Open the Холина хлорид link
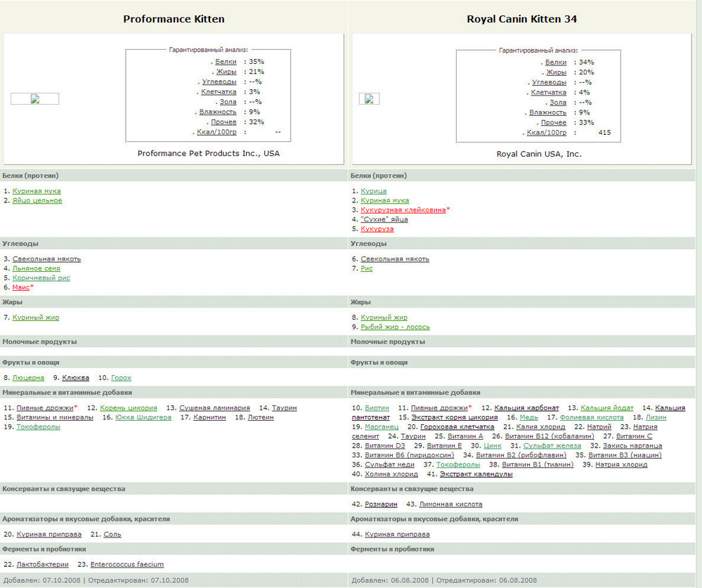This screenshot has width=702, height=588. pyautogui.click(x=391, y=474)
